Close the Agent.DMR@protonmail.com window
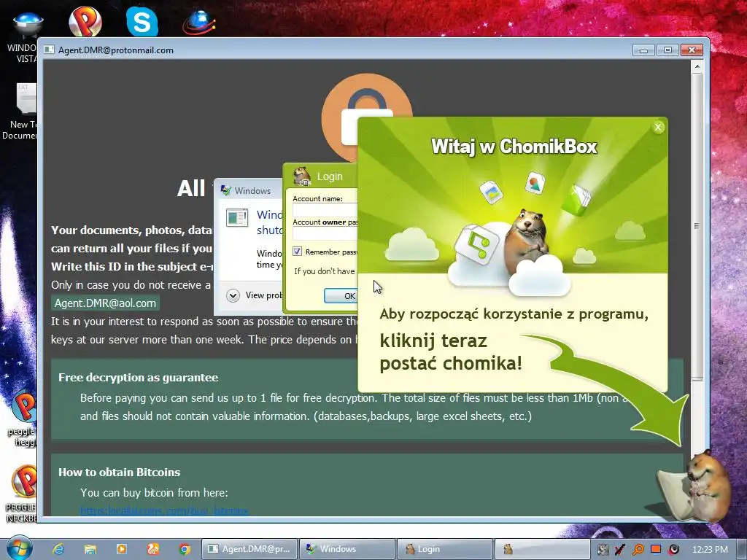The height and width of the screenshot is (560, 747). point(692,50)
